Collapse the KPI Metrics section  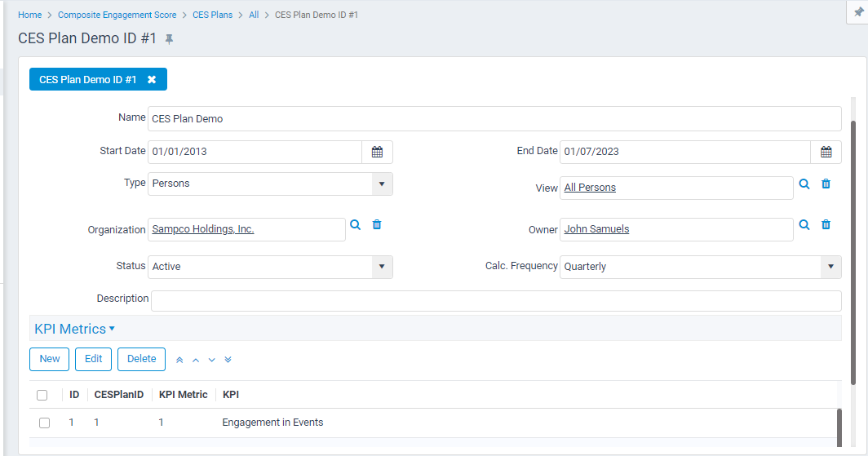[75, 329]
